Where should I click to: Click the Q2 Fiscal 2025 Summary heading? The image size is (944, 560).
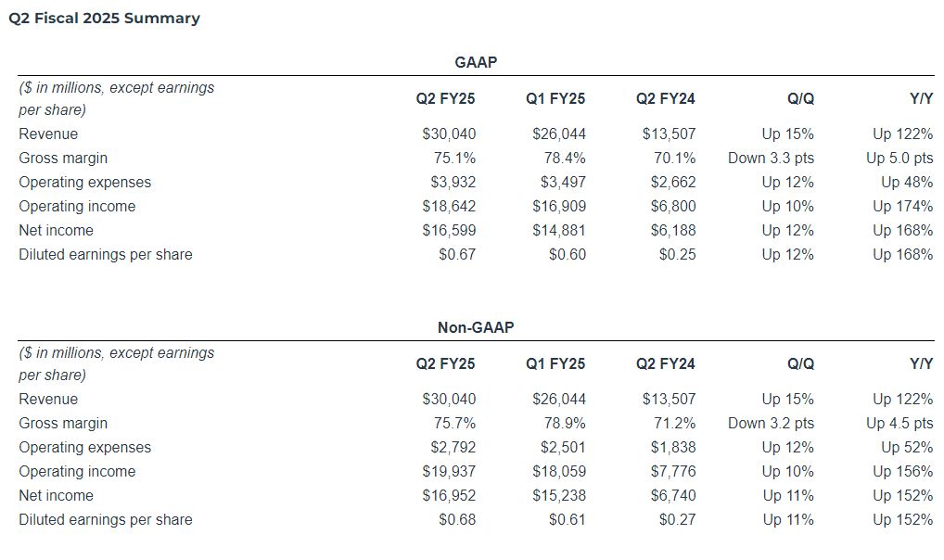click(104, 19)
